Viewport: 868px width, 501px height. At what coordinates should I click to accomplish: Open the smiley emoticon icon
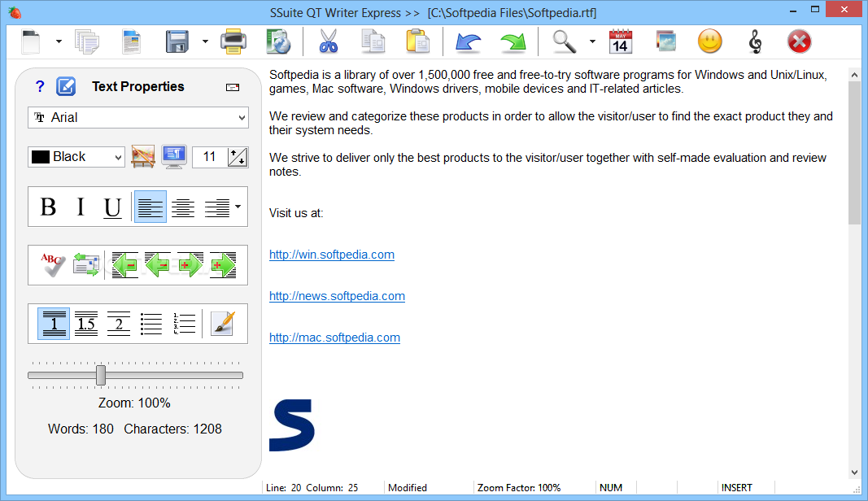709,41
